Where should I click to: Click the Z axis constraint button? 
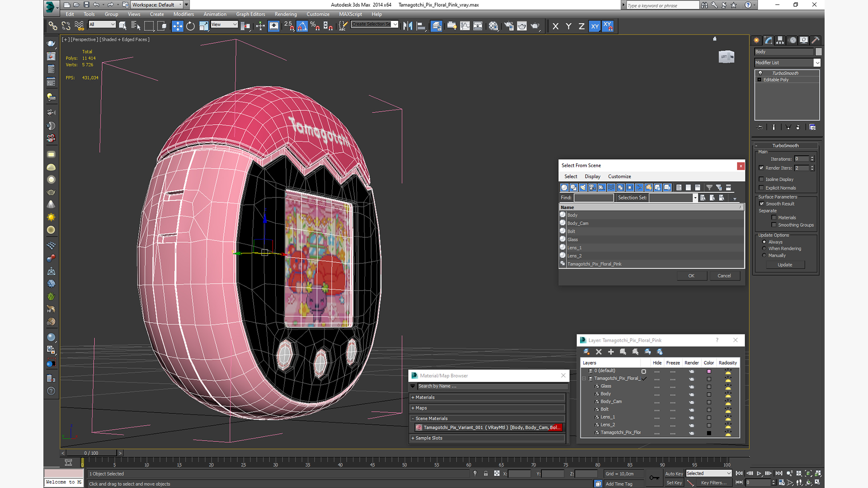[x=581, y=26]
